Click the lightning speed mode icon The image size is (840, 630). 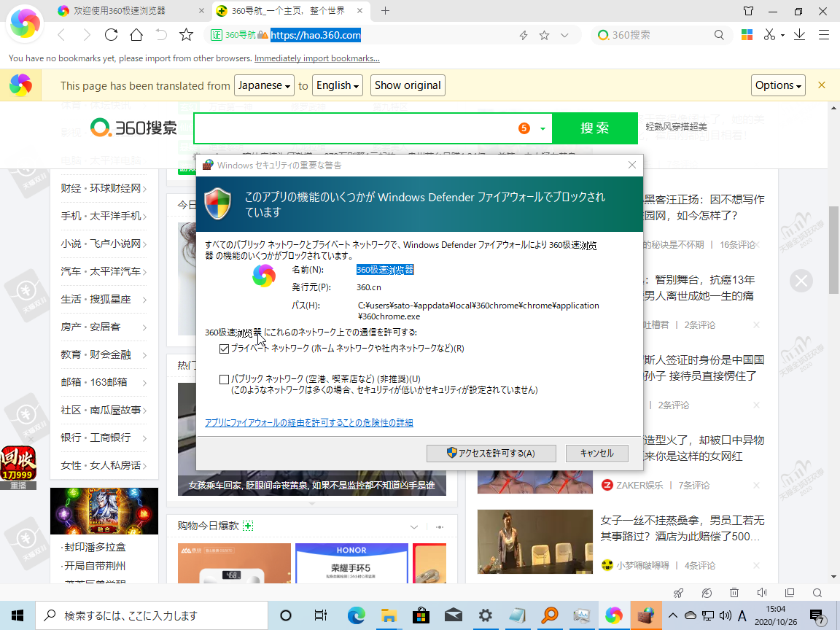523,35
